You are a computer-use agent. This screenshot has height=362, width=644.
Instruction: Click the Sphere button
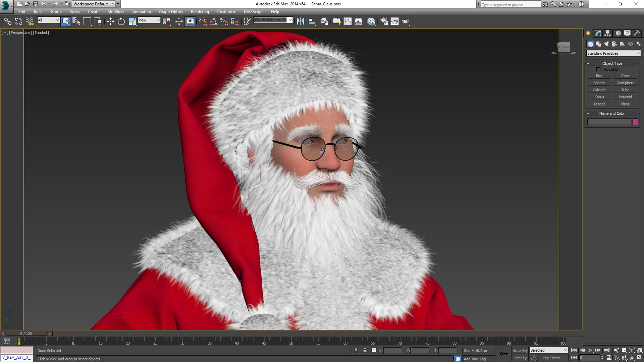coord(599,83)
